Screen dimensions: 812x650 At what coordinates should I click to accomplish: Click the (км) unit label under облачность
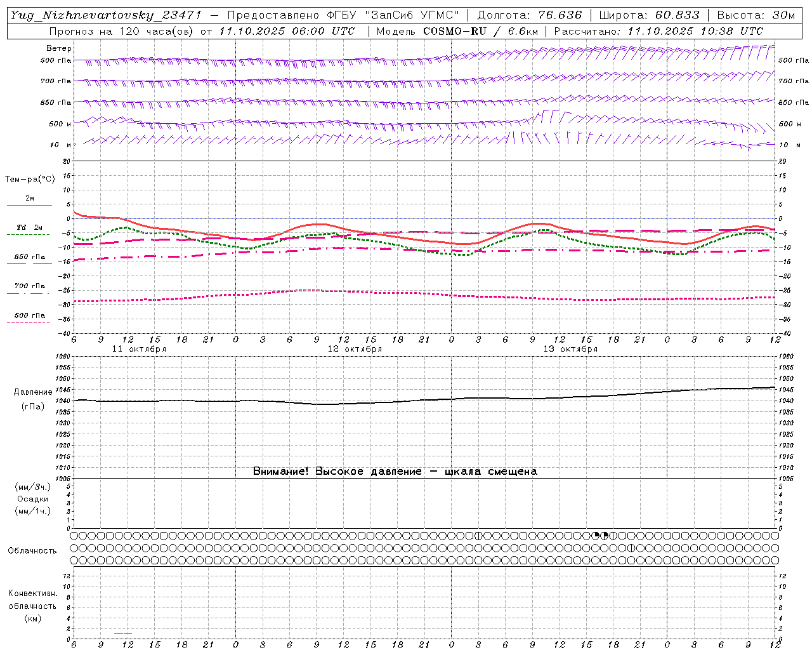pos(32,618)
